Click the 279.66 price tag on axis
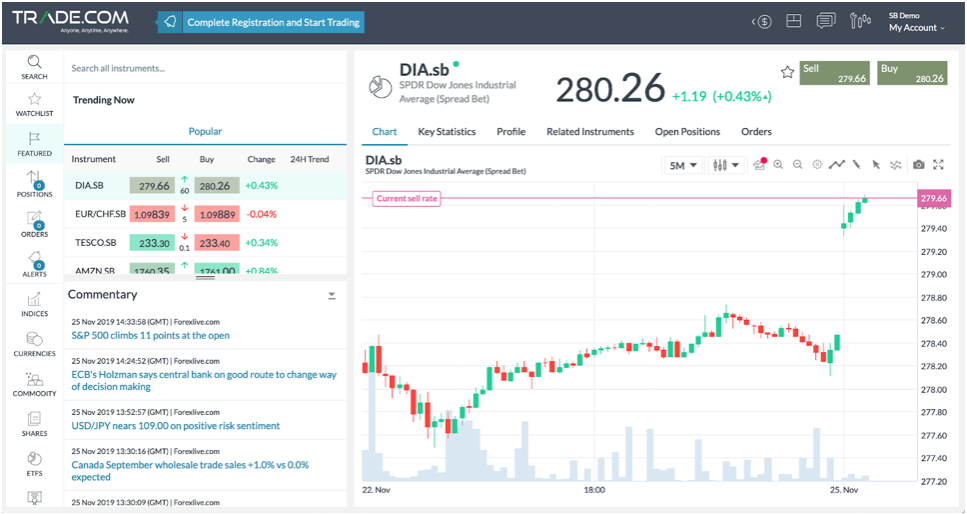Screen dimensions: 967x514 pos(934,198)
